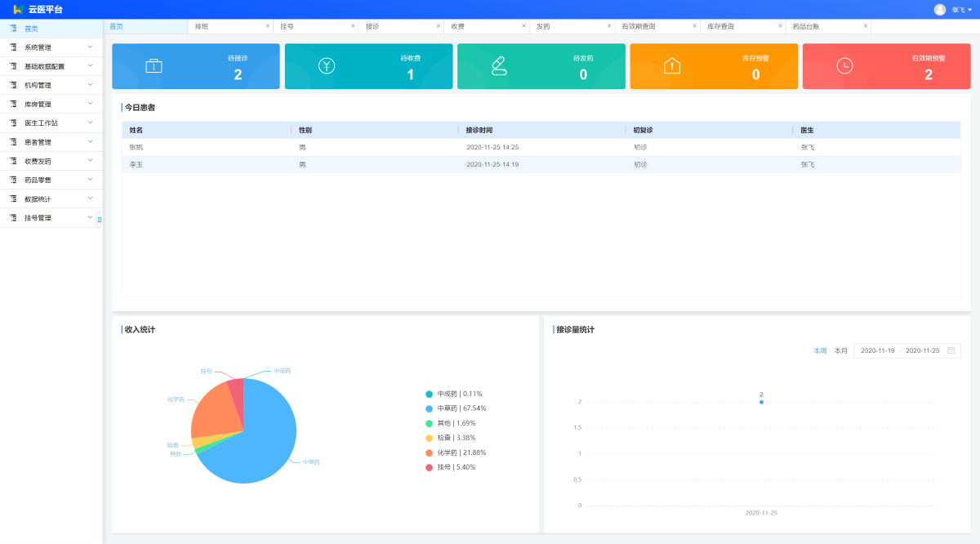The image size is (980, 544).
Task: Close the 药品台账 tab
Action: click(x=866, y=26)
